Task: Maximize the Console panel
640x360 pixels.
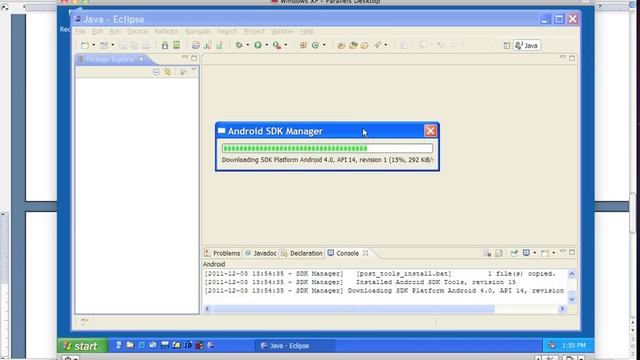Action: [x=572, y=252]
